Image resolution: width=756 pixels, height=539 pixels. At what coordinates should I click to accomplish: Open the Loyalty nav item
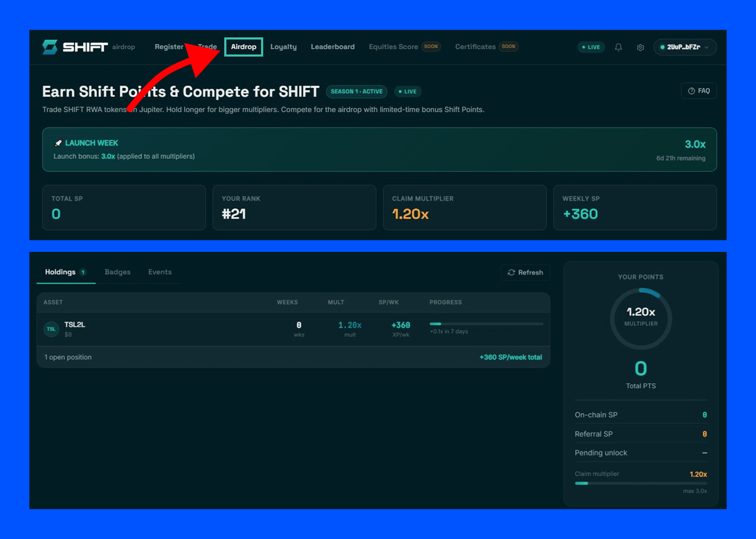tap(283, 47)
